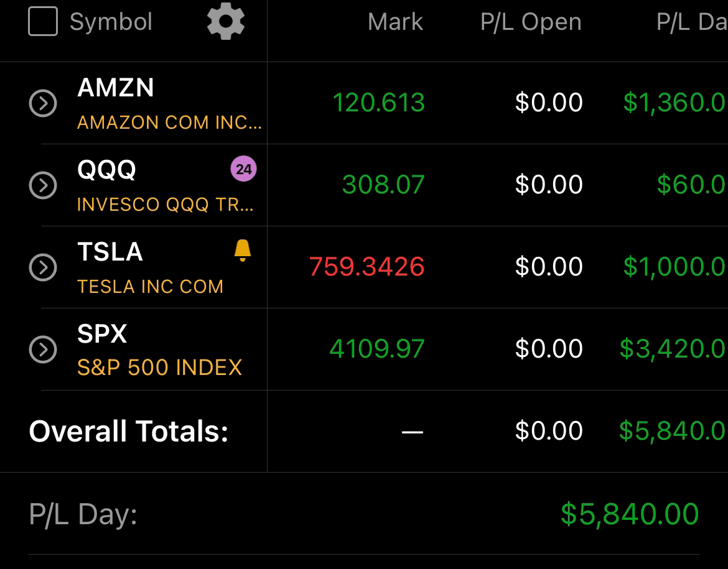The width and height of the screenshot is (728, 569).
Task: Click the P/L Day total $5,840.00
Action: coord(630,514)
